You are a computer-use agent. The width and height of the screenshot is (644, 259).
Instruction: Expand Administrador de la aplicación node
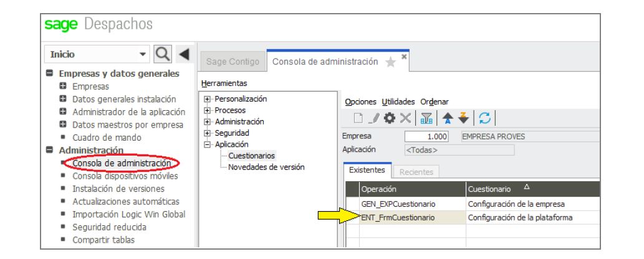pos(63,112)
